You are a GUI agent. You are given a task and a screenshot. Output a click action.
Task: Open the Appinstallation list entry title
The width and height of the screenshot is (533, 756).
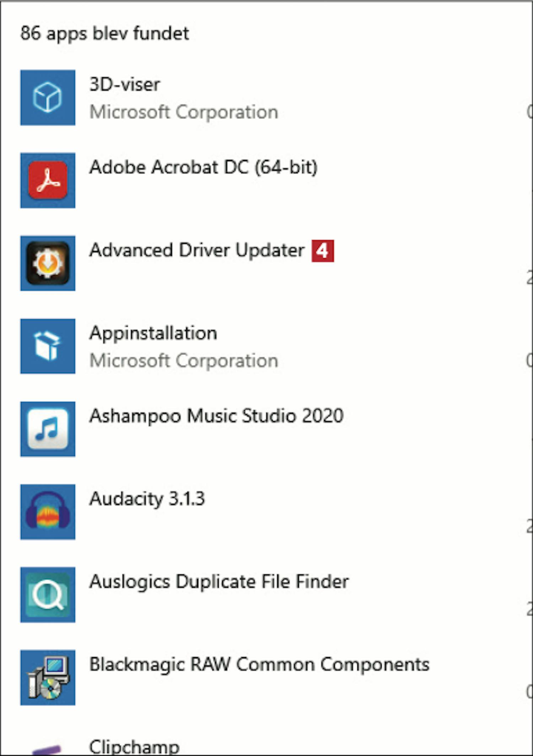point(153,333)
